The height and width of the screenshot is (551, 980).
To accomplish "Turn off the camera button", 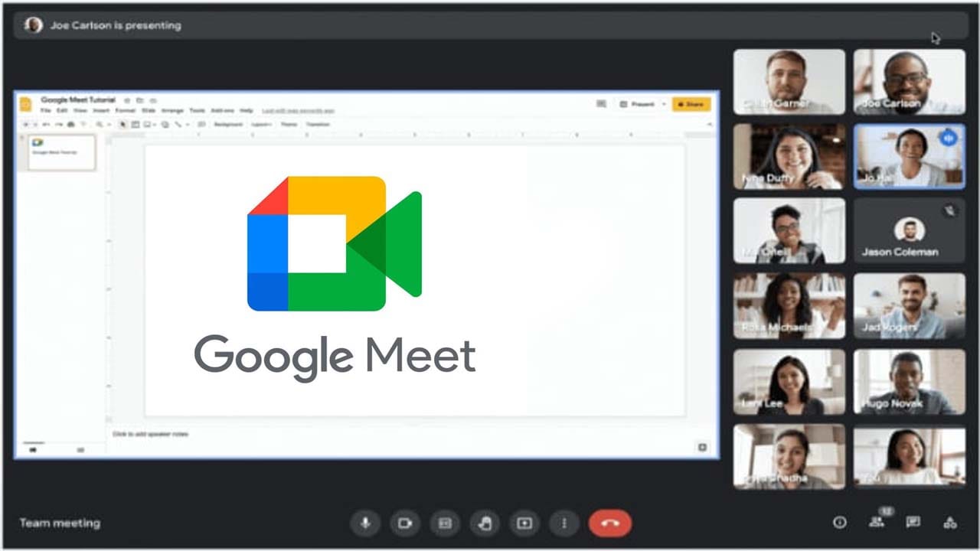I will tap(405, 523).
